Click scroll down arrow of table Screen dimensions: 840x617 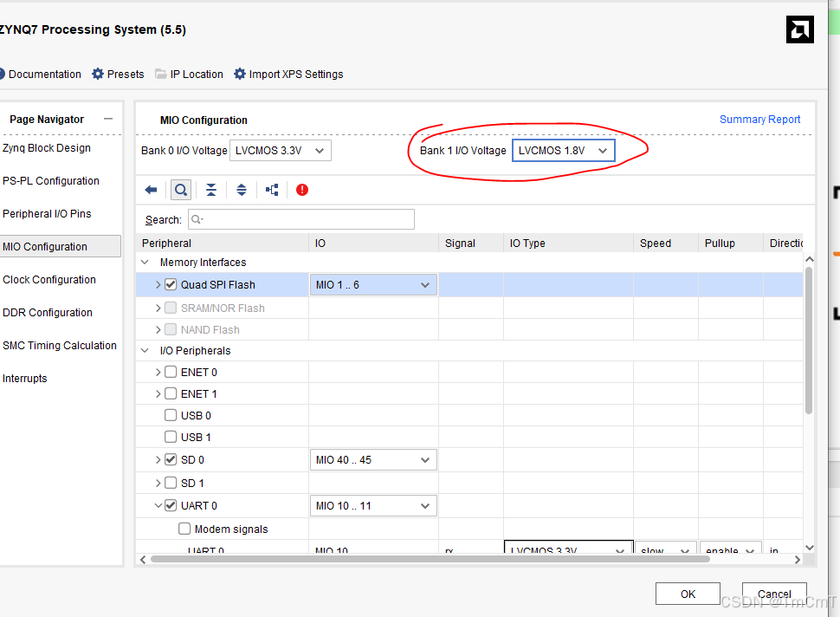click(x=810, y=548)
